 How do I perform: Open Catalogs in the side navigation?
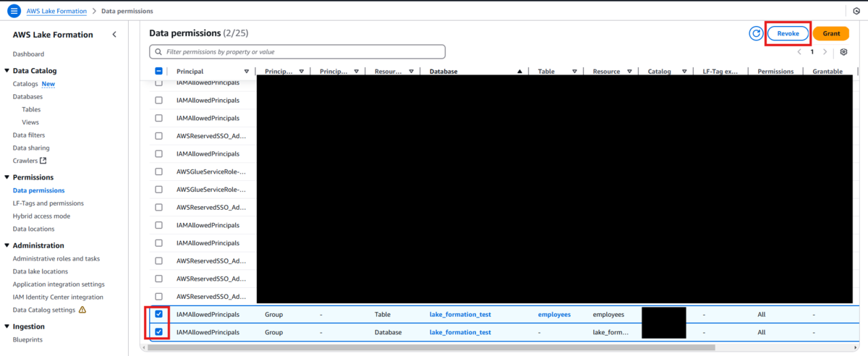(25, 84)
